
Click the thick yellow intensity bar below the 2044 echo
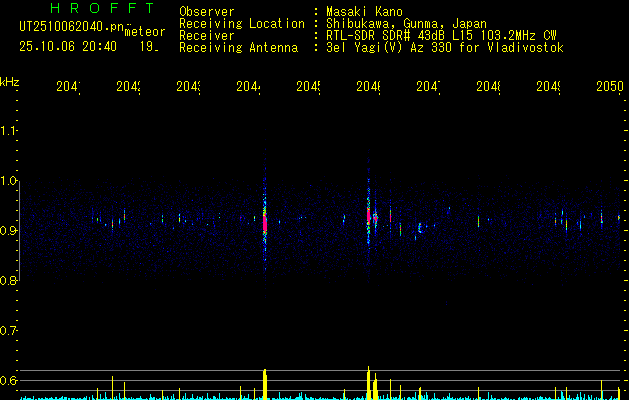click(265, 384)
